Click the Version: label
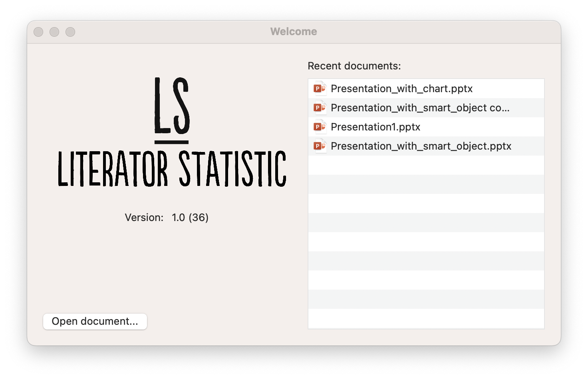 pyautogui.click(x=144, y=217)
